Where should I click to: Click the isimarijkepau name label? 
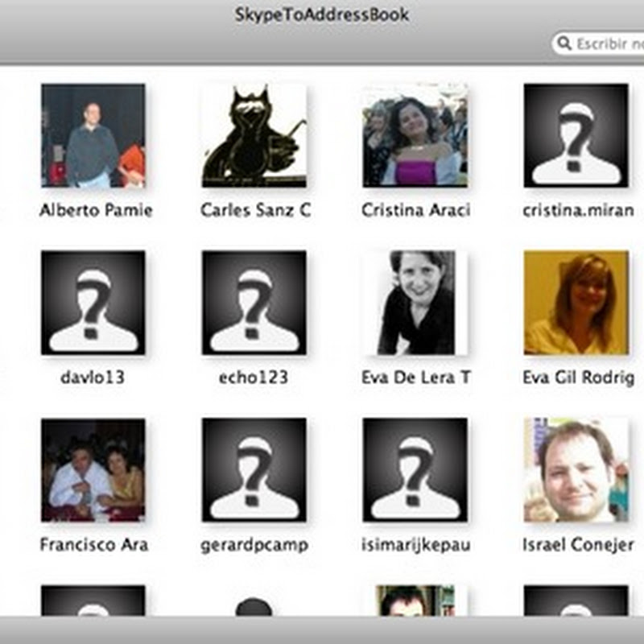point(415,546)
